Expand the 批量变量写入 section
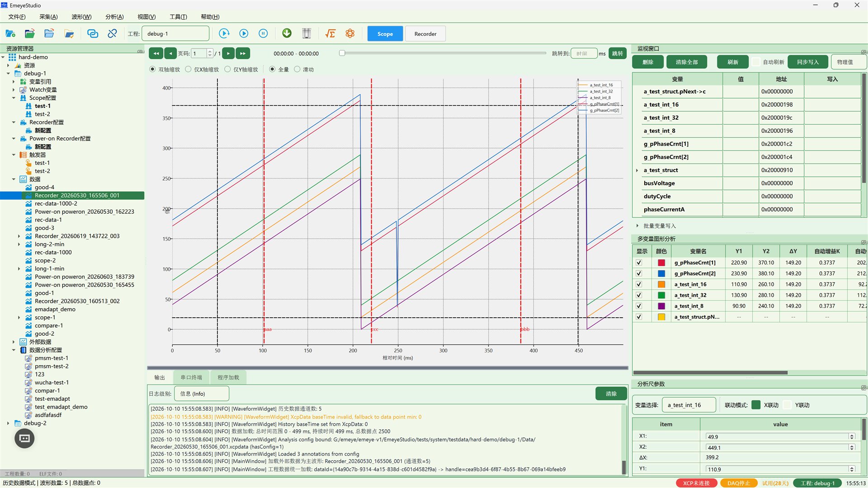Screen dimensions: 868x488 point(637,225)
